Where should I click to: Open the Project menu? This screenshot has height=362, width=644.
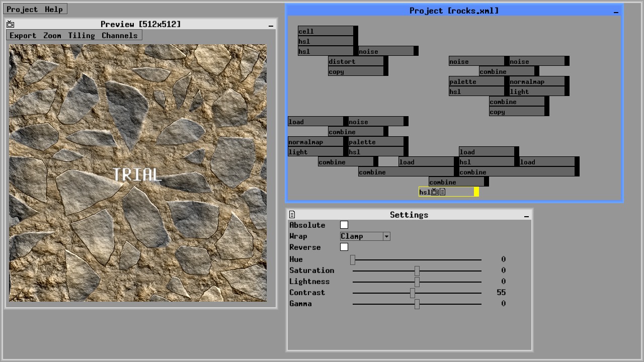(22, 9)
